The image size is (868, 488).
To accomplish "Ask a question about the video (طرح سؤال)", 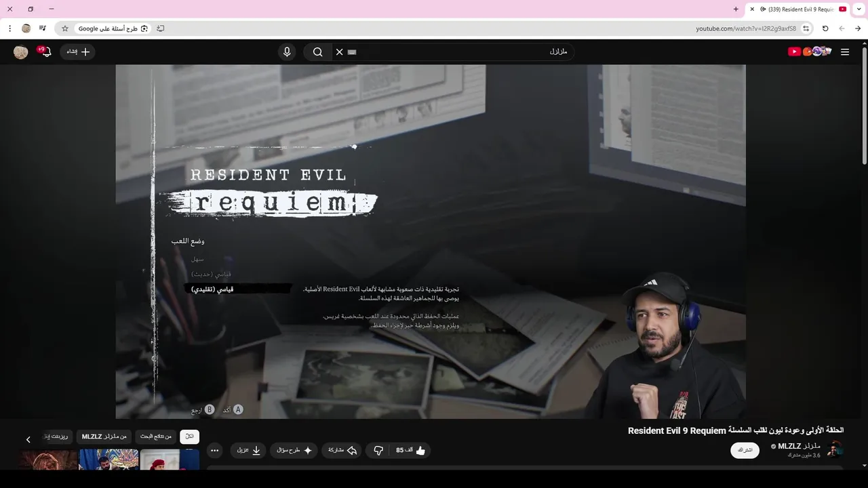I will 294,450.
